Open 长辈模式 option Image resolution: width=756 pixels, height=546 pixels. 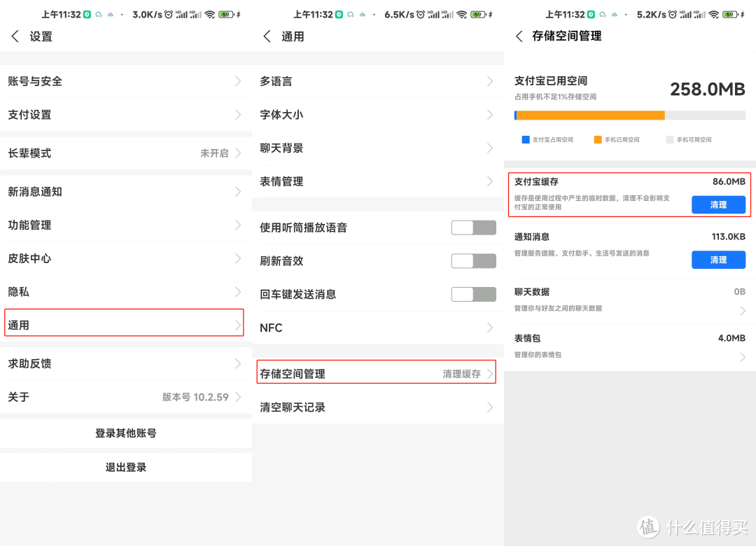click(126, 153)
